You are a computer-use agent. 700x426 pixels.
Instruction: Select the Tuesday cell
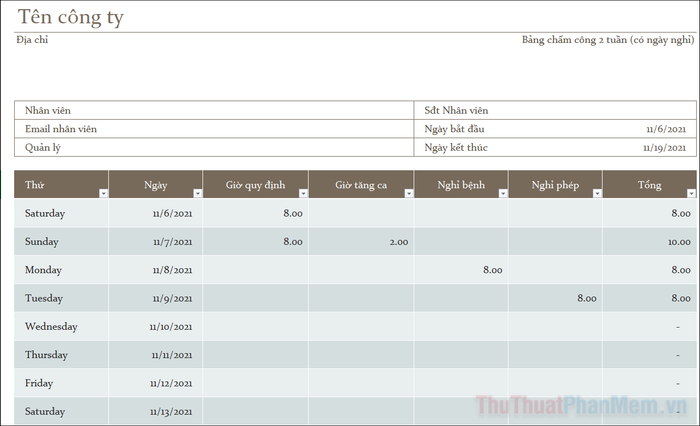[x=61, y=298]
